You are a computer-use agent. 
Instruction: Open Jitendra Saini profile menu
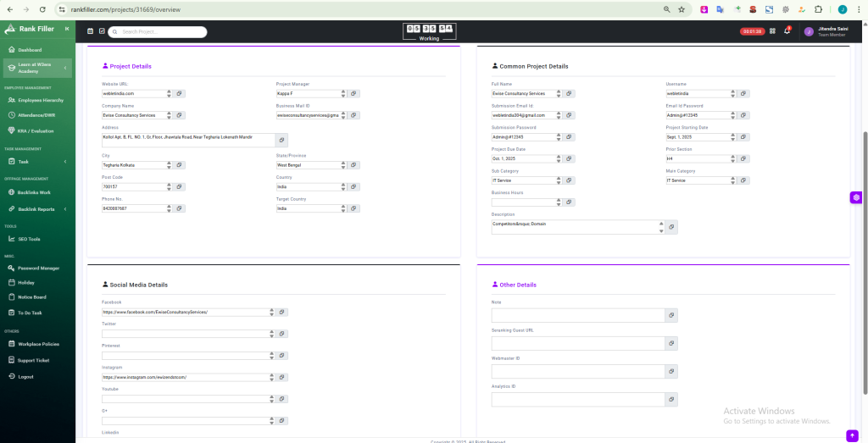[825, 31]
